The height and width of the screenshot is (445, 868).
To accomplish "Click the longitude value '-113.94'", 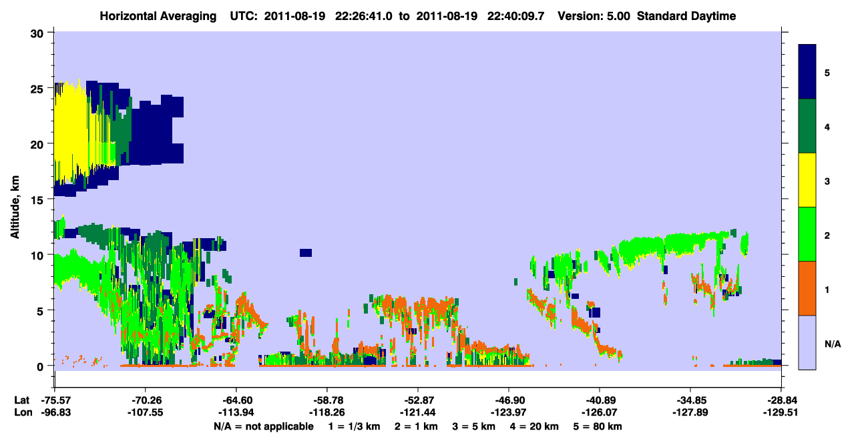I will [236, 412].
